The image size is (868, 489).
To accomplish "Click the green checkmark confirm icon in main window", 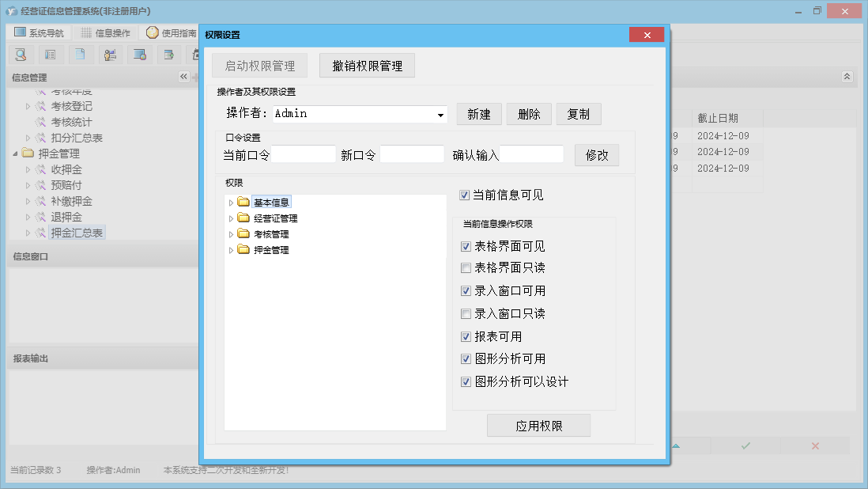I will pyautogui.click(x=745, y=445).
